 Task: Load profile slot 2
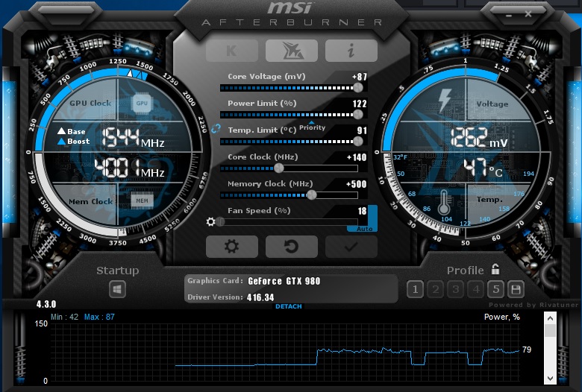pos(436,289)
